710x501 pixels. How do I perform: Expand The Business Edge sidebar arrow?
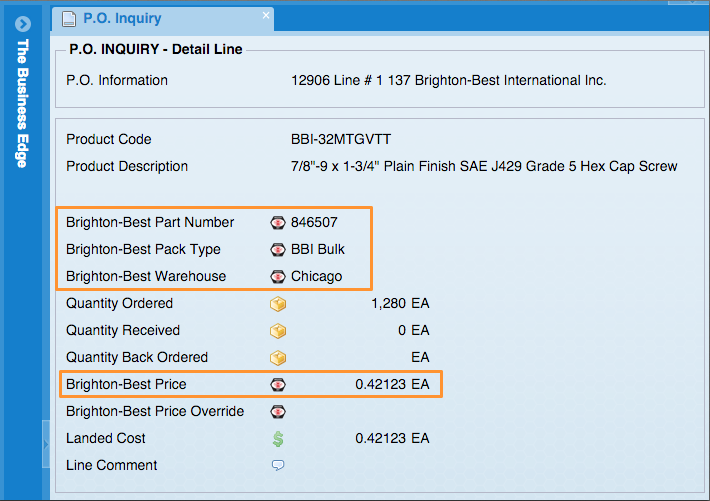[x=23, y=24]
